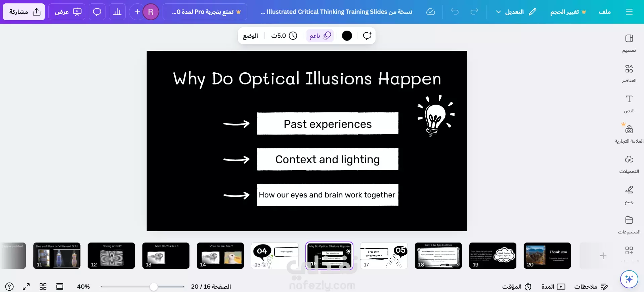Switch to grid view icon
The image size is (644, 292).
point(43,287)
